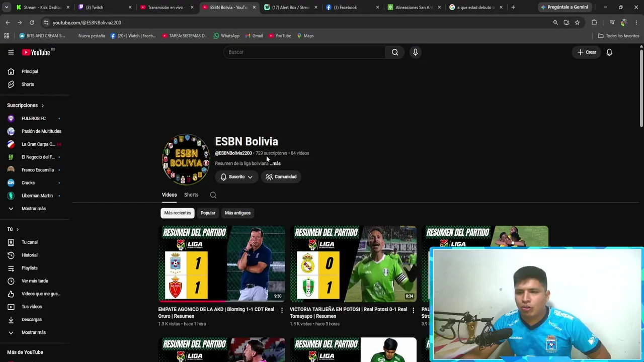Switch to the Stream - Kick Dashboard tab
The width and height of the screenshot is (644, 362).
click(x=43, y=8)
